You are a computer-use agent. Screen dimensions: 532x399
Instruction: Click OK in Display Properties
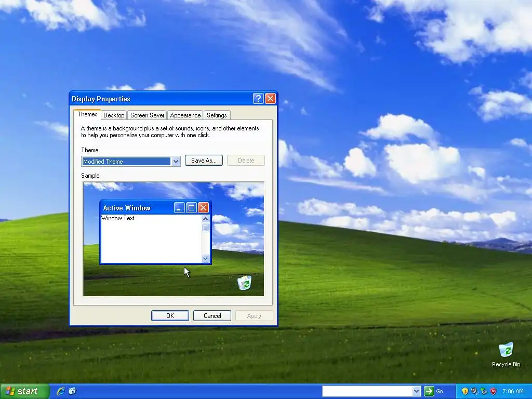pos(170,315)
